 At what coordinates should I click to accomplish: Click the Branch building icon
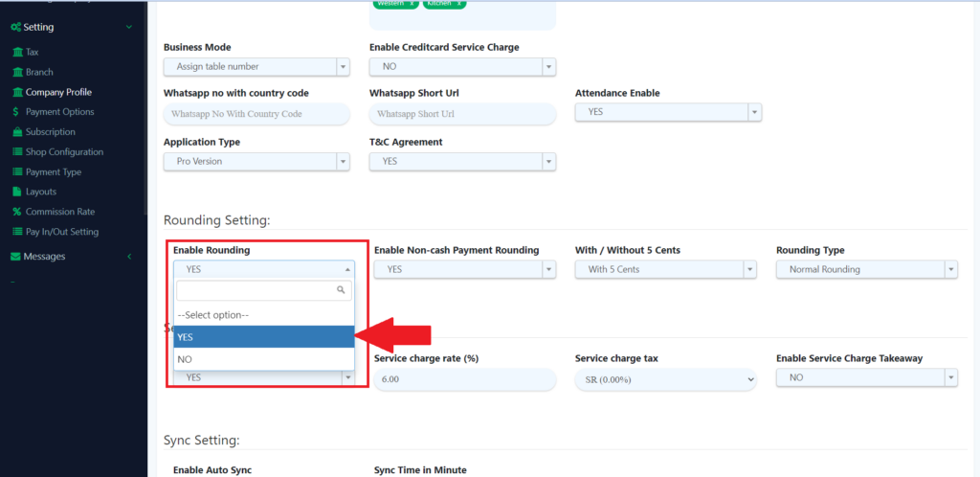(17, 72)
